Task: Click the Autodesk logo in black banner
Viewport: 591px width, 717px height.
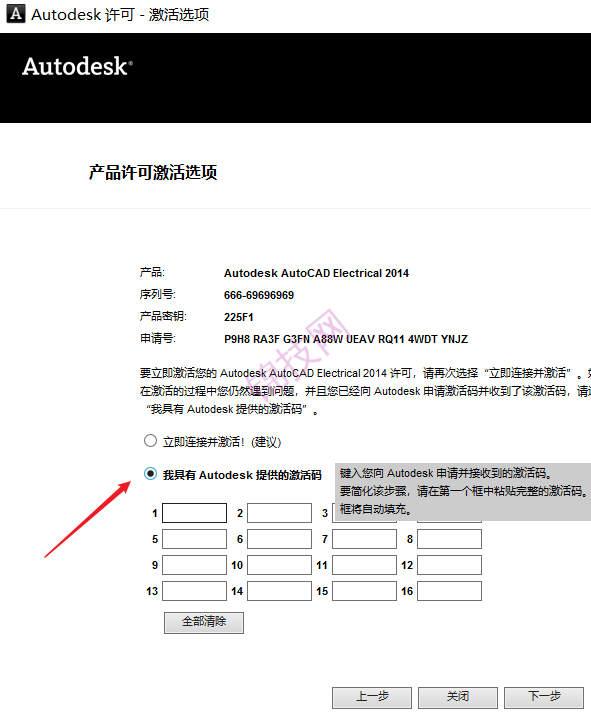Action: click(77, 66)
